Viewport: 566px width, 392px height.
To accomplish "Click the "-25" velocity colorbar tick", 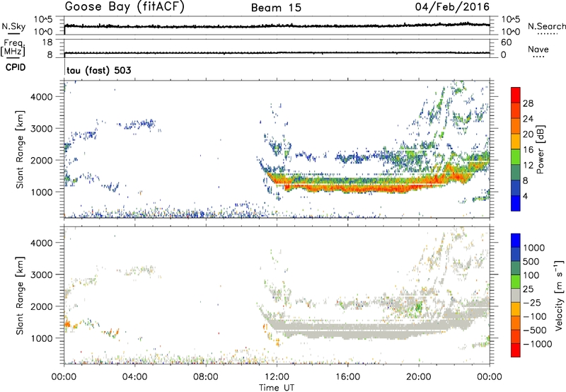I will click(x=533, y=303).
